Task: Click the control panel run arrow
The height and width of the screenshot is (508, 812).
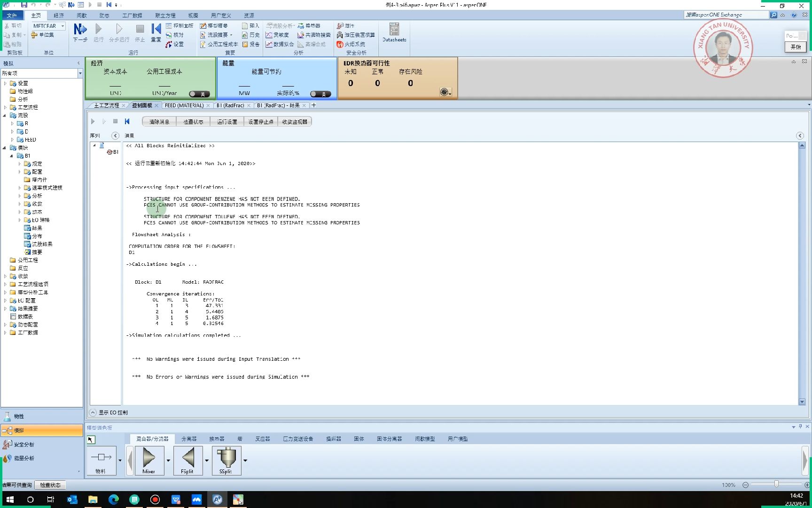Action: click(x=93, y=121)
